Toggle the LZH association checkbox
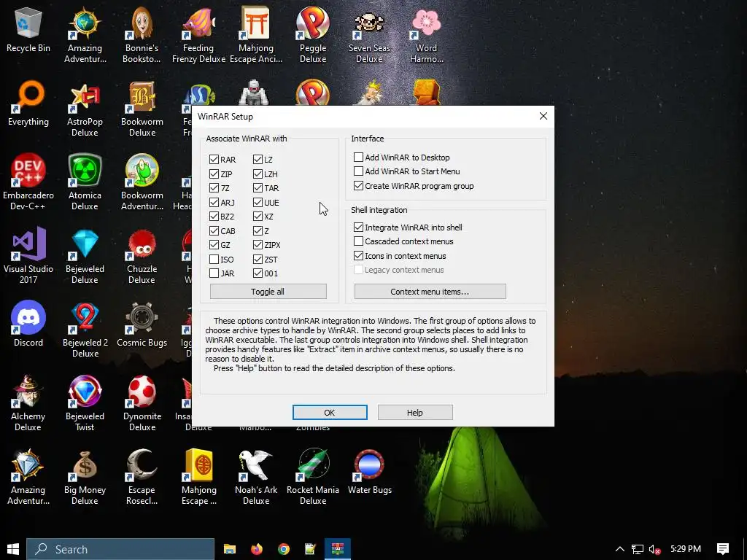The width and height of the screenshot is (747, 560). pyautogui.click(x=258, y=174)
